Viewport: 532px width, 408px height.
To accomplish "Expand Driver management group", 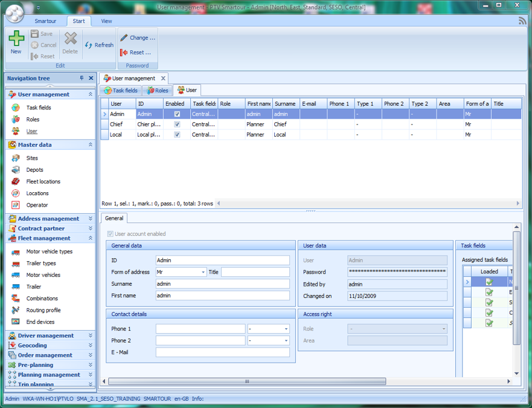I will click(x=90, y=335).
